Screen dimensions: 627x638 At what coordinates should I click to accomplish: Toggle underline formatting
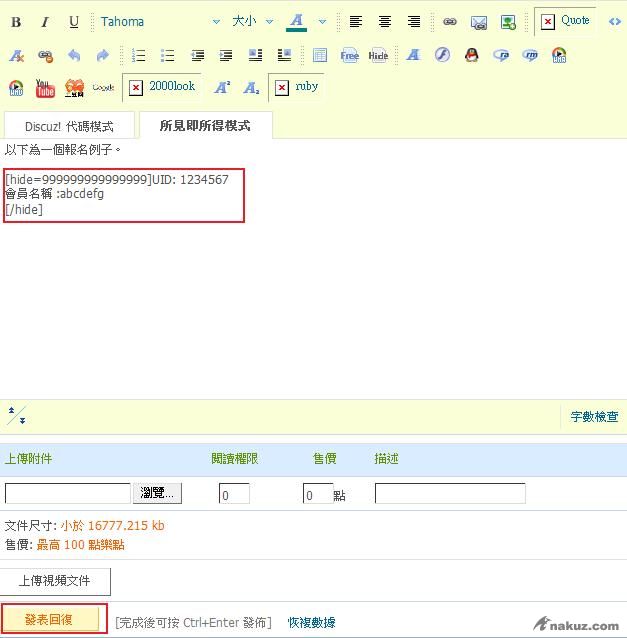click(x=74, y=22)
